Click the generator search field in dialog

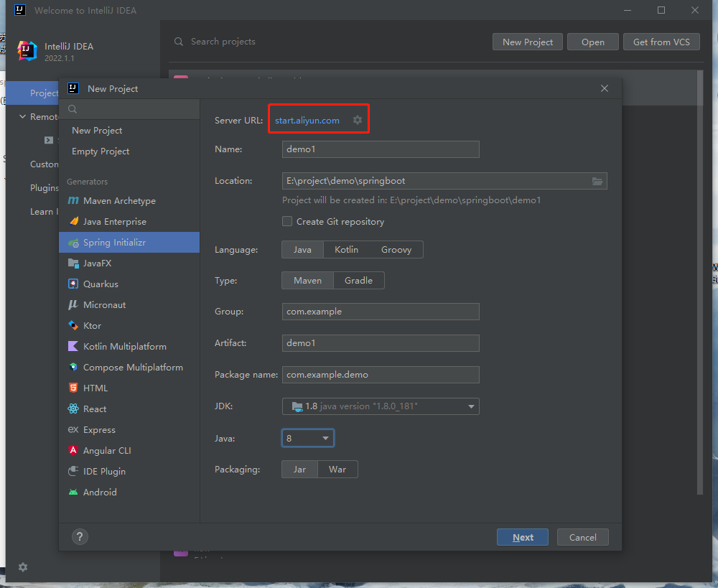click(129, 109)
